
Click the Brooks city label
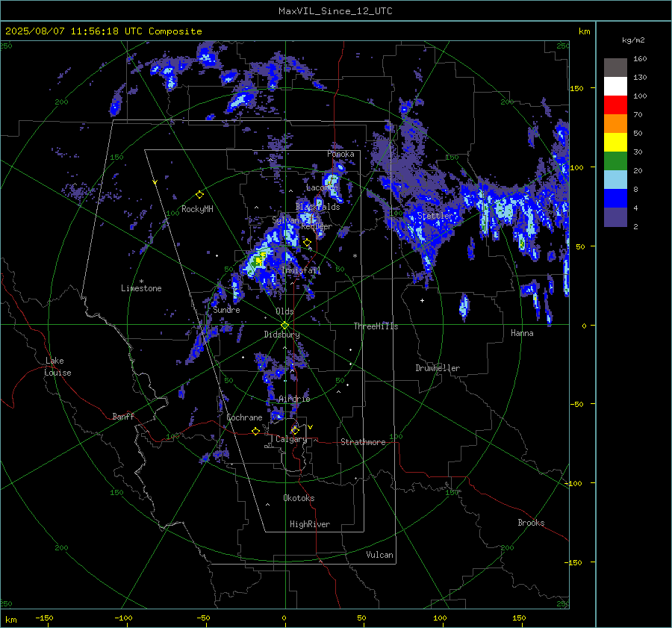[x=531, y=523]
